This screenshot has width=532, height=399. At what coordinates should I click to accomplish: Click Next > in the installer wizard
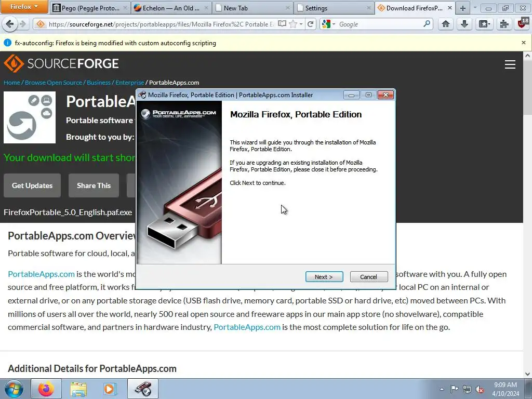(x=324, y=277)
